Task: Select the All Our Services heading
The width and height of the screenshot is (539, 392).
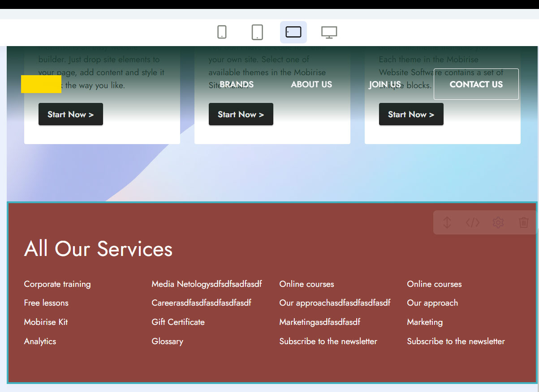Action: (98, 249)
